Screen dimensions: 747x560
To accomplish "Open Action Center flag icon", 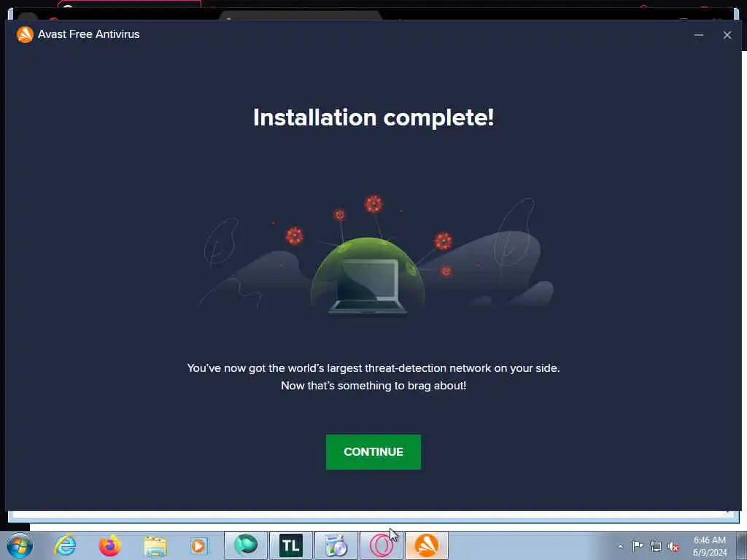I will pos(638,545).
